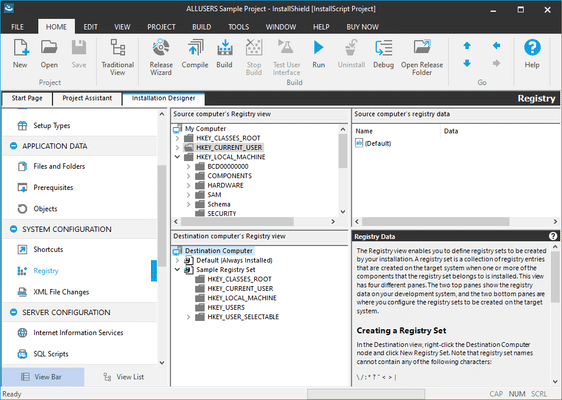Open Release Folder from ribbon
The width and height of the screenshot is (562, 400).
(422, 57)
